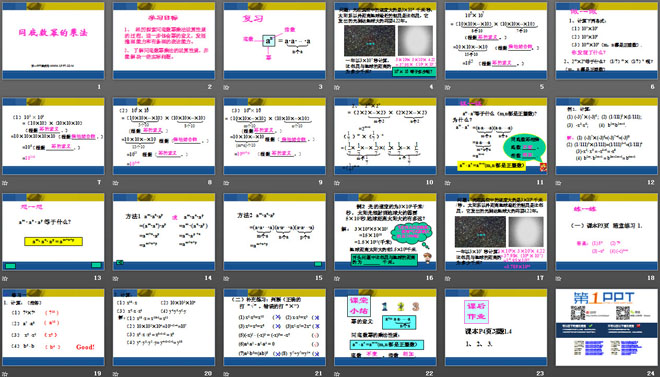The width and height of the screenshot is (660, 377).
Task: Select slide 18 练一练 thumbnail
Action: pyautogui.click(x=607, y=232)
